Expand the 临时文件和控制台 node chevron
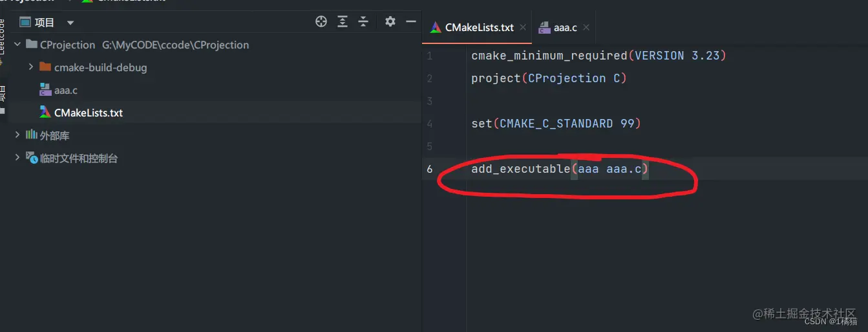This screenshot has height=332, width=868. [x=17, y=158]
